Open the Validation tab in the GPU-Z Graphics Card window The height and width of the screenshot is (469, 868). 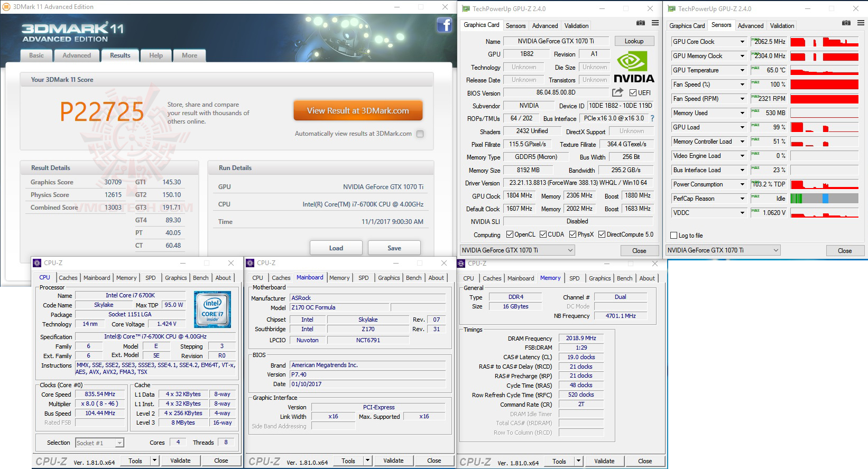coord(576,25)
